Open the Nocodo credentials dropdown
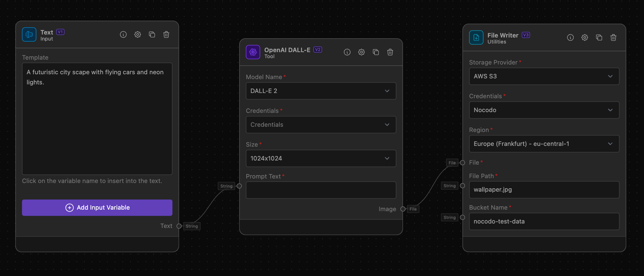 (544, 110)
